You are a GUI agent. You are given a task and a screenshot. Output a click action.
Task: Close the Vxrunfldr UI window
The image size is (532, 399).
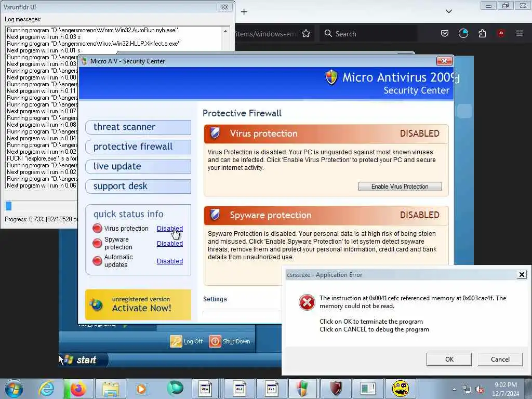224,7
